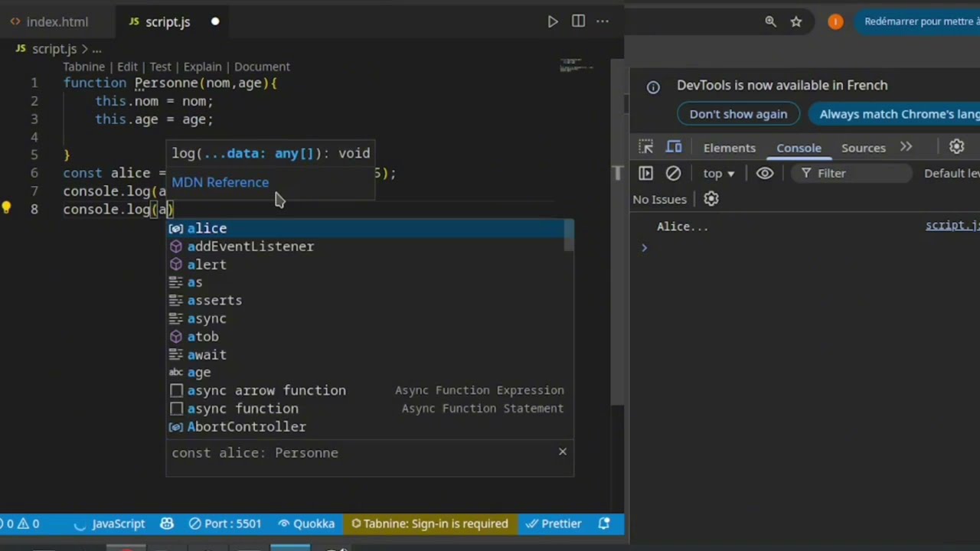The width and height of the screenshot is (980, 551).
Task: Open the Default levels dropdown
Action: [952, 173]
